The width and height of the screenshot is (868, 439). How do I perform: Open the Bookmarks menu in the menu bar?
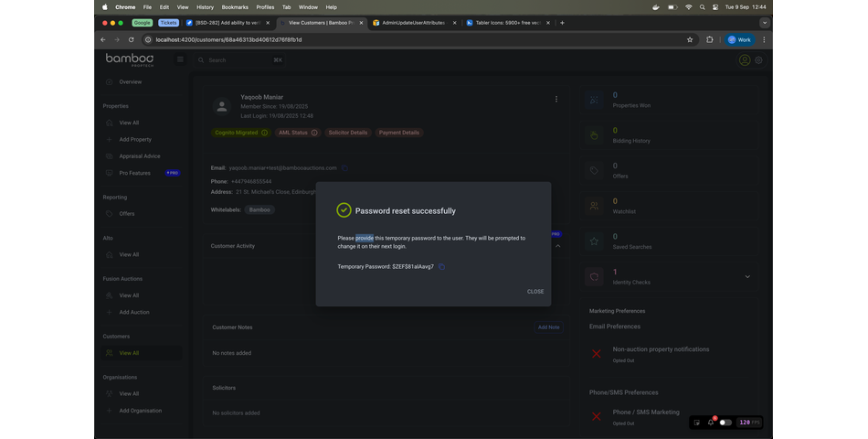(x=235, y=6)
